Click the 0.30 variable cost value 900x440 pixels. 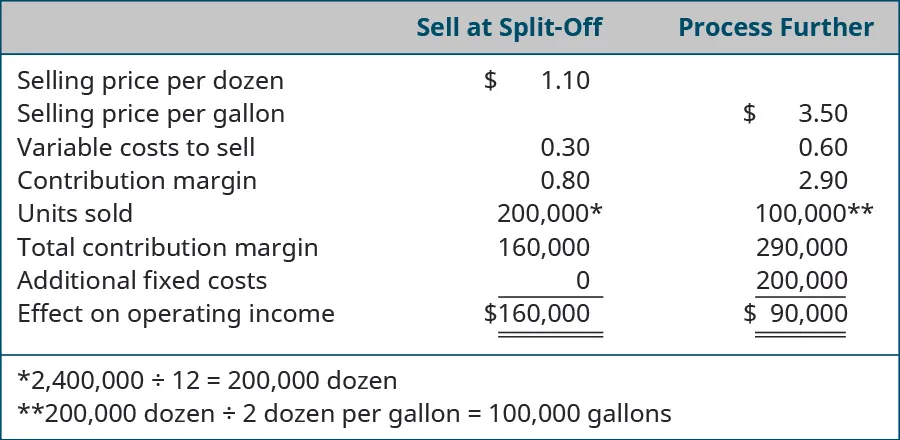(x=565, y=148)
